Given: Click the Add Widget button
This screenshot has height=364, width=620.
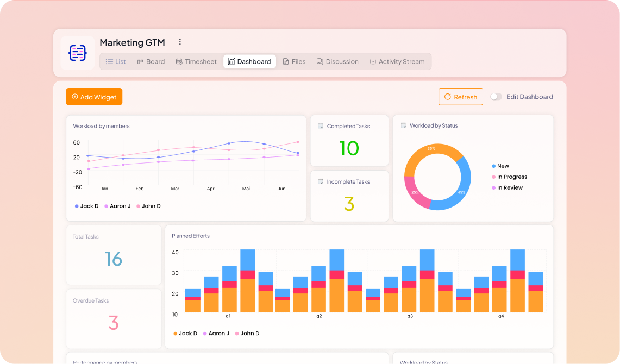Looking at the screenshot, I should pyautogui.click(x=94, y=97).
